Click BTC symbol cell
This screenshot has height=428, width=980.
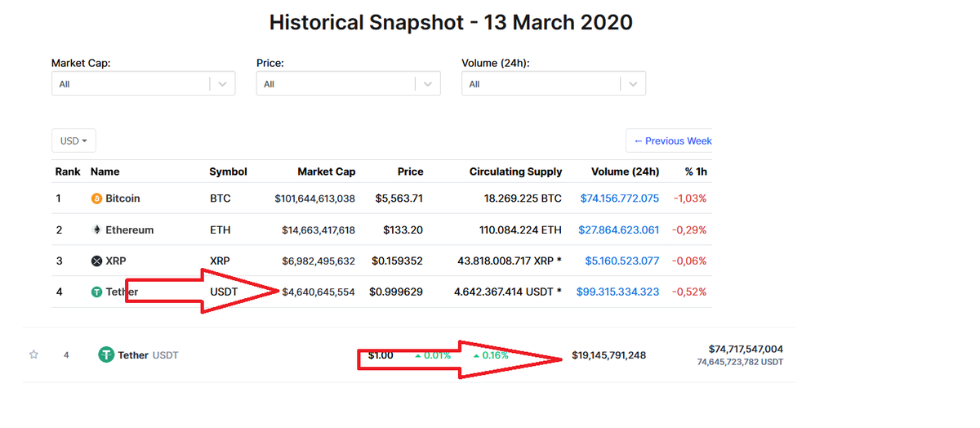[x=220, y=198]
